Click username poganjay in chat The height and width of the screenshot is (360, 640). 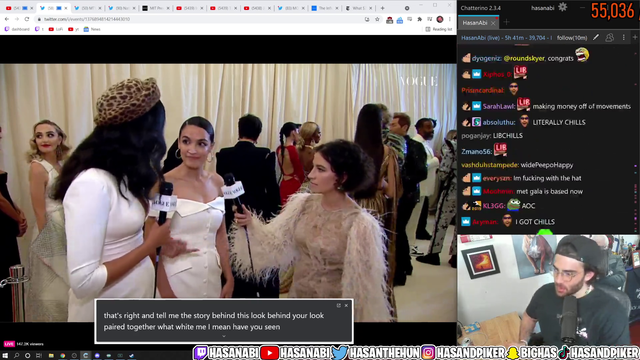click(476, 136)
